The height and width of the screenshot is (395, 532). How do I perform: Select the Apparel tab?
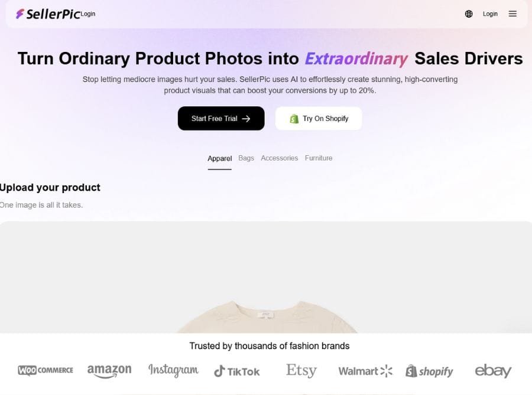click(x=219, y=158)
